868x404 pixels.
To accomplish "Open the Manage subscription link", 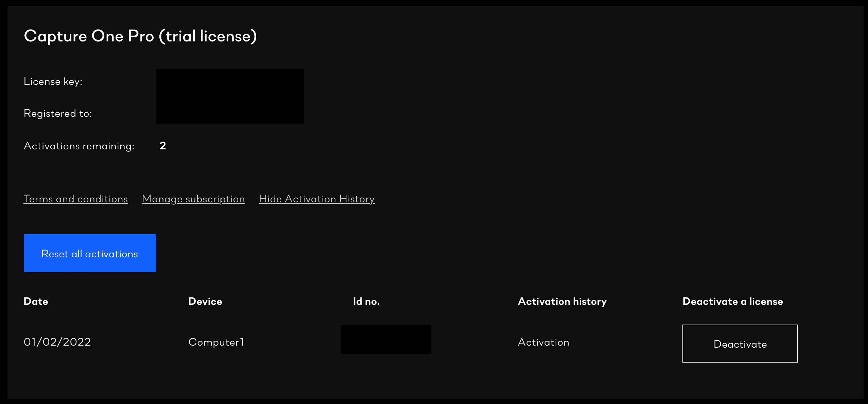I will [193, 199].
